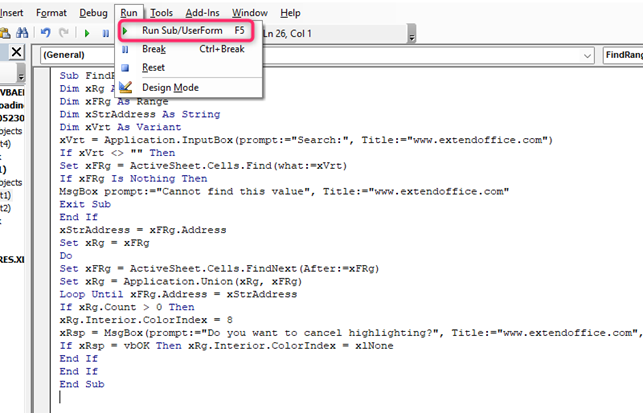Open the FindRange procedure dropdown
The image size is (643, 413).
[x=622, y=58]
